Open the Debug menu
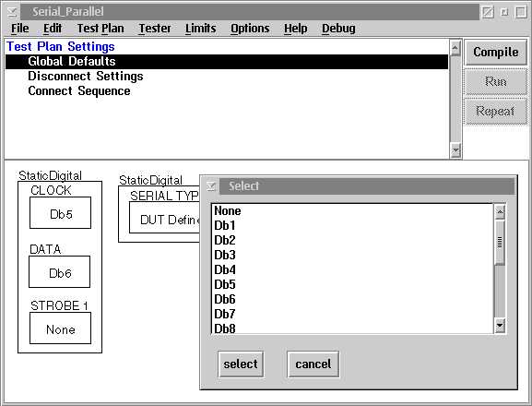This screenshot has height=406, width=532. click(338, 29)
